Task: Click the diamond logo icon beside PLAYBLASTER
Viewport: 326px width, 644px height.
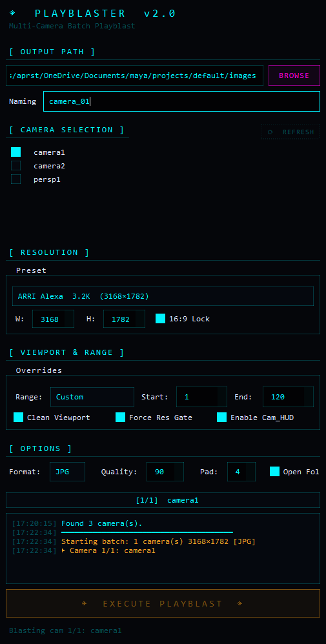Action: (x=12, y=13)
